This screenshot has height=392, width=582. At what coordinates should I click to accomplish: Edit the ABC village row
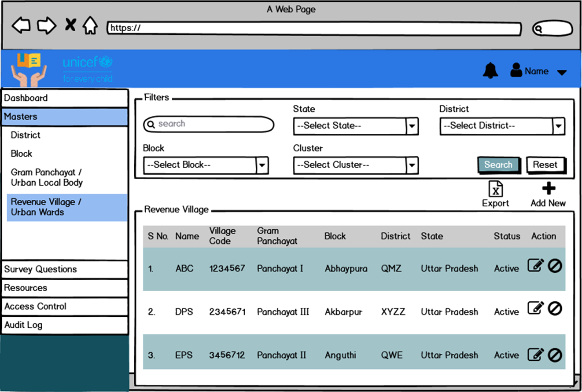(536, 266)
